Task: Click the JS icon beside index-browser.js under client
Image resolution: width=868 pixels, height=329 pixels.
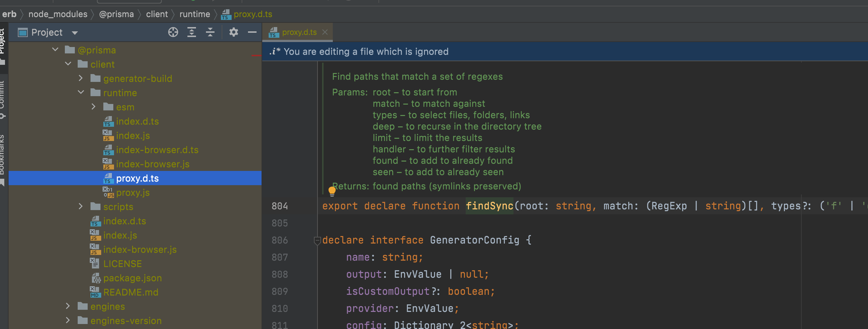Action: (x=95, y=250)
